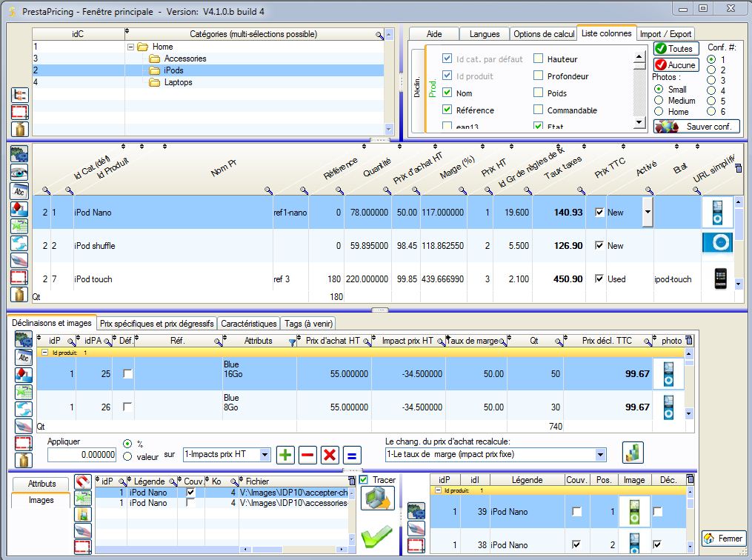This screenshot has width=752, height=560.
Task: Select configuration number 2 radio button
Action: [711, 70]
